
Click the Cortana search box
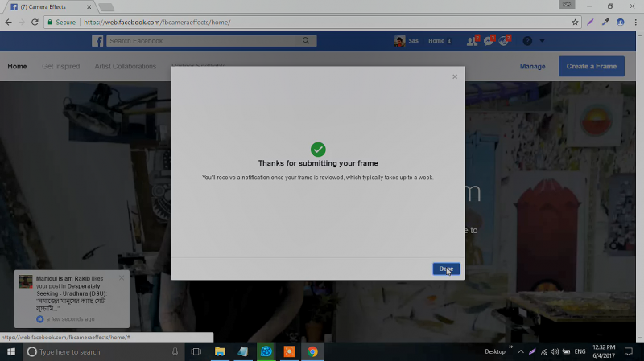(x=103, y=352)
